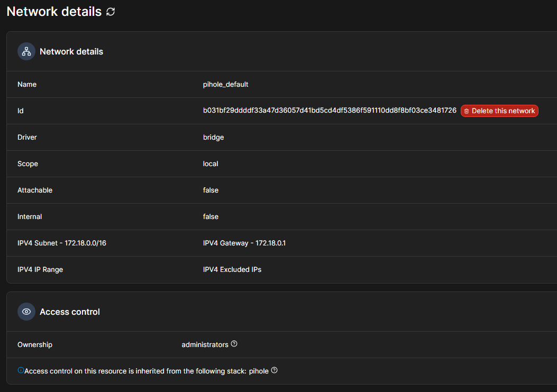Click the network topology icon in the panel header
557x392 pixels.
[26, 51]
